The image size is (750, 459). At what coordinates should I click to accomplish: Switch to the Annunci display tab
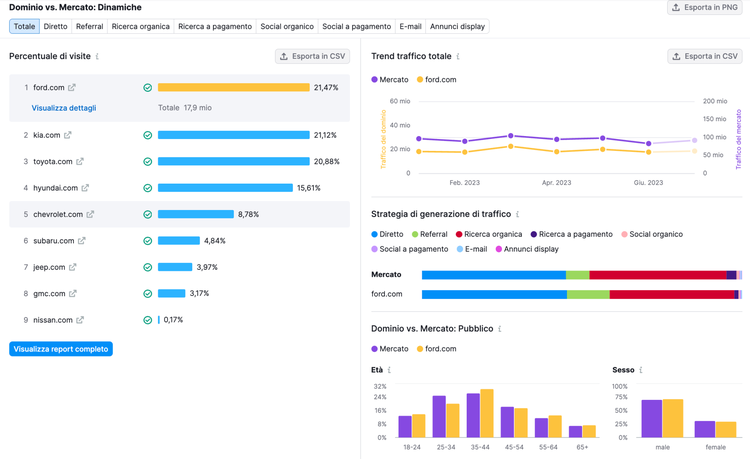click(457, 26)
